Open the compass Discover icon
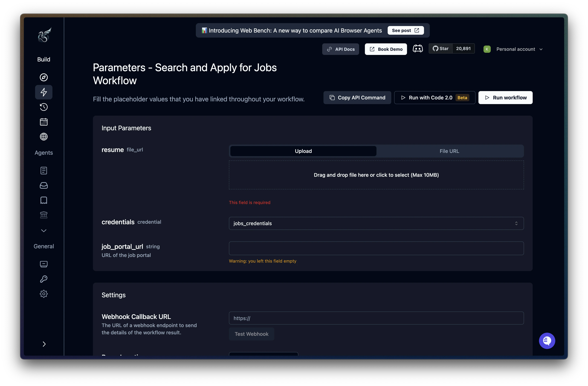 point(44,77)
